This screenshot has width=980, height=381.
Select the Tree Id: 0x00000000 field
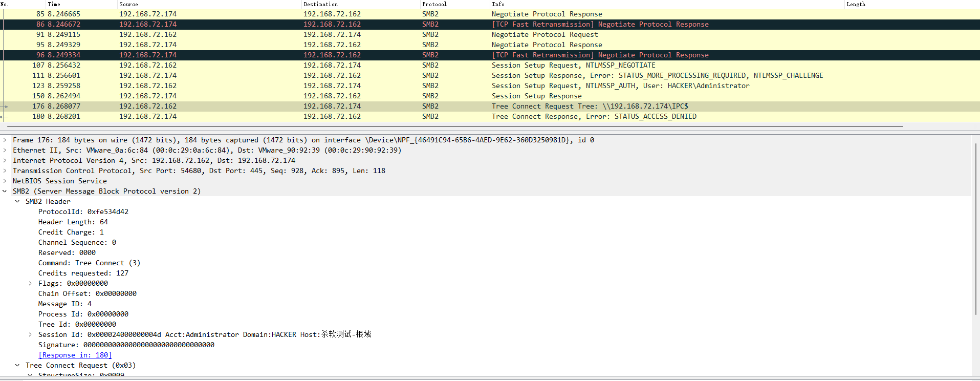(77, 324)
